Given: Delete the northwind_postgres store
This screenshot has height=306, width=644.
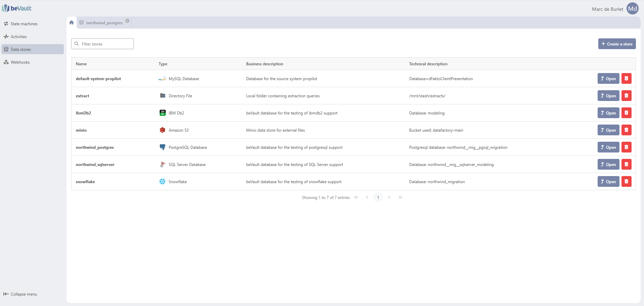Looking at the screenshot, I should click(x=626, y=147).
